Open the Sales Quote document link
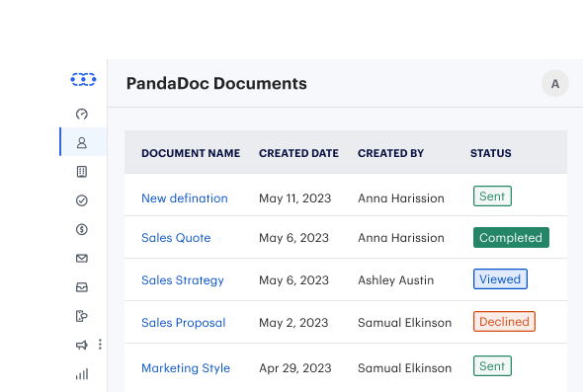 pyautogui.click(x=176, y=238)
